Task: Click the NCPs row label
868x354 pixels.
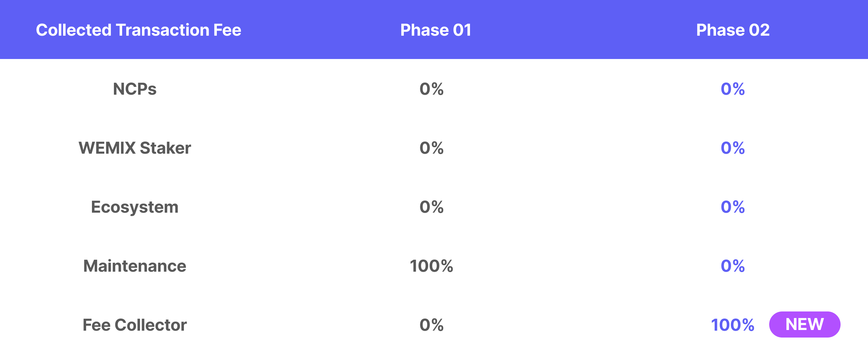Action: [x=135, y=89]
